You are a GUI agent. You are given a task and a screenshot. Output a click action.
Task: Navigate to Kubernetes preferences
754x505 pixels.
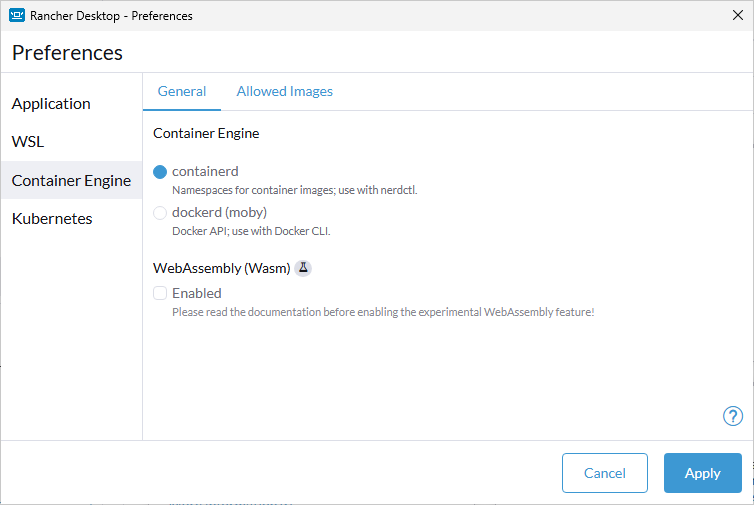tap(52, 218)
